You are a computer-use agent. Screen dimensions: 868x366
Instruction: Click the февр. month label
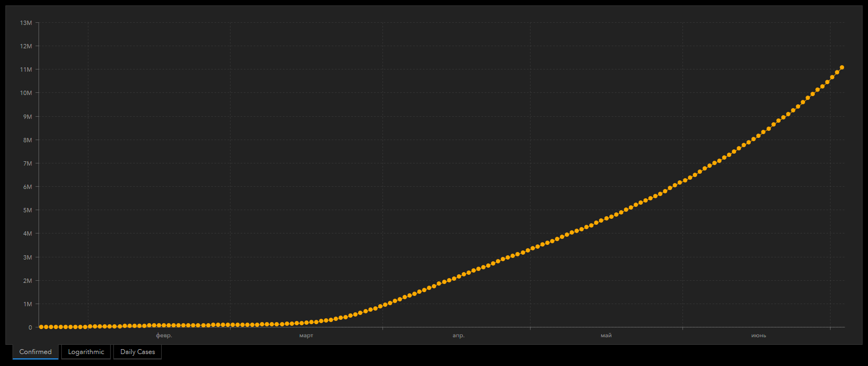pyautogui.click(x=164, y=336)
